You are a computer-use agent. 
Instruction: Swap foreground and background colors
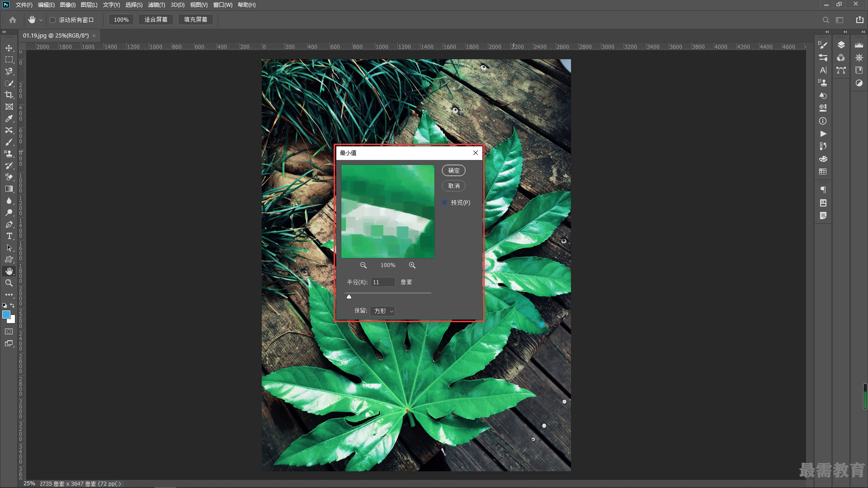point(13,305)
